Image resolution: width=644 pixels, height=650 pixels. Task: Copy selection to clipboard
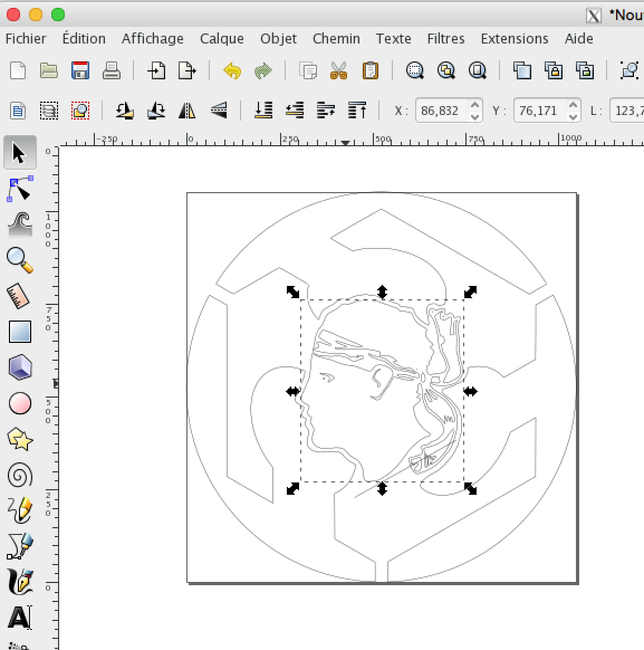(x=308, y=70)
